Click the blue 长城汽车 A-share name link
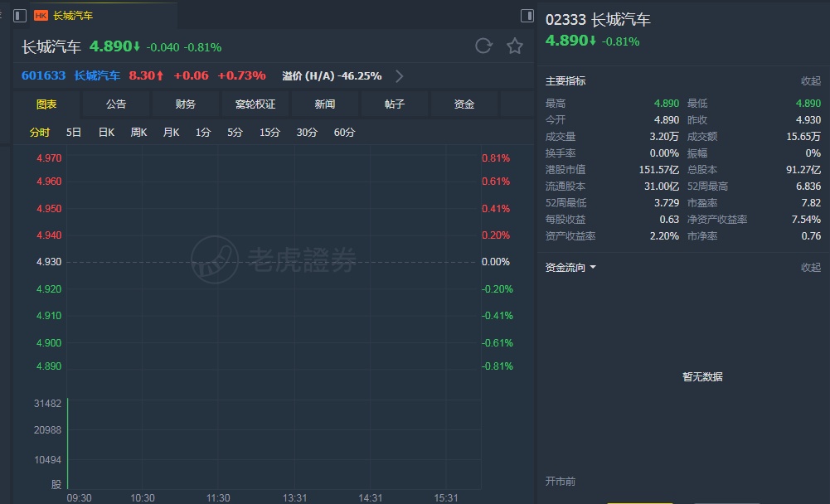Viewport: 830px width, 504px height. 97,75
